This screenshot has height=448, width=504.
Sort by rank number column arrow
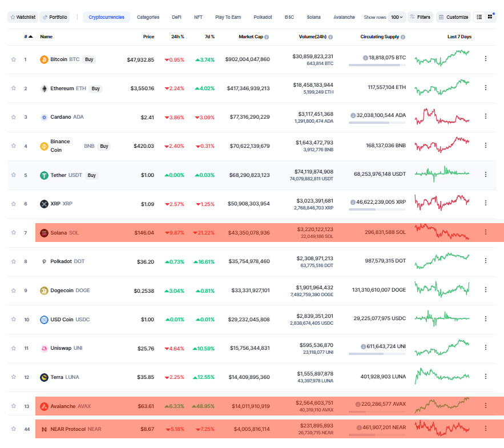[x=30, y=37]
